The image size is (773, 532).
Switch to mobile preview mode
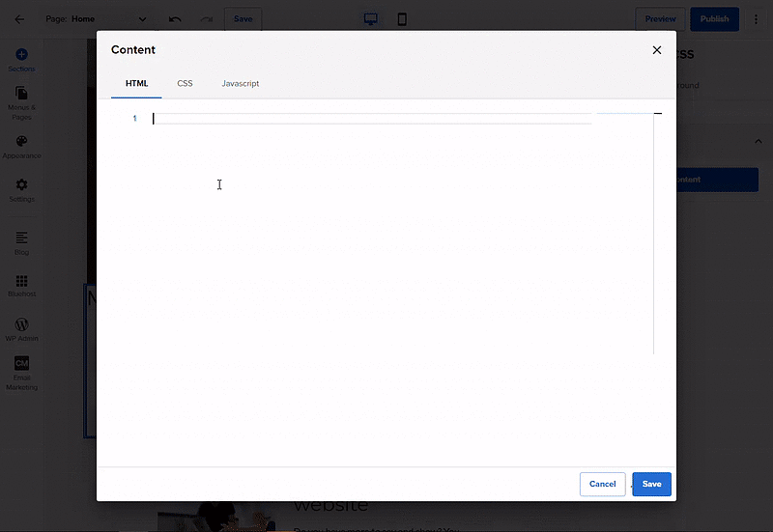[x=402, y=18]
